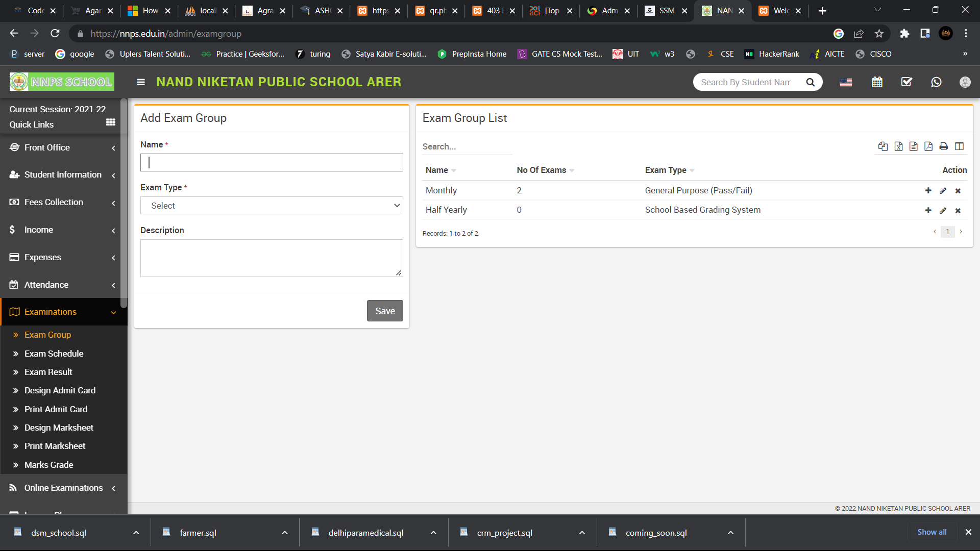Image resolution: width=980 pixels, height=551 pixels.
Task: Sort the list by No Of Exams
Action: (545, 170)
